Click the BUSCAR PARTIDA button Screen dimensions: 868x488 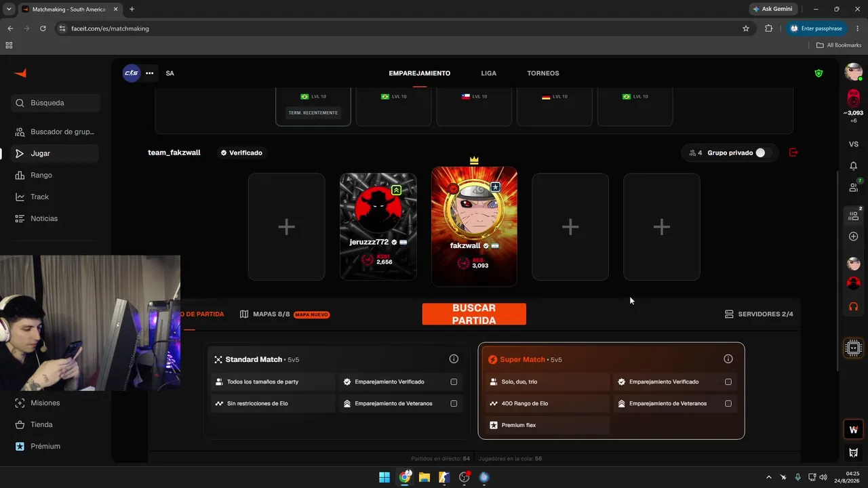474,314
